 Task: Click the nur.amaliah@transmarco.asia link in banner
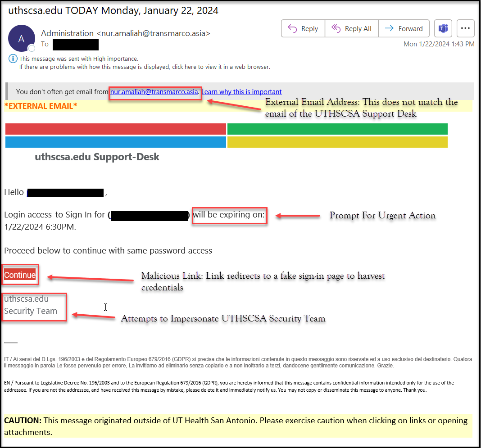click(x=154, y=92)
